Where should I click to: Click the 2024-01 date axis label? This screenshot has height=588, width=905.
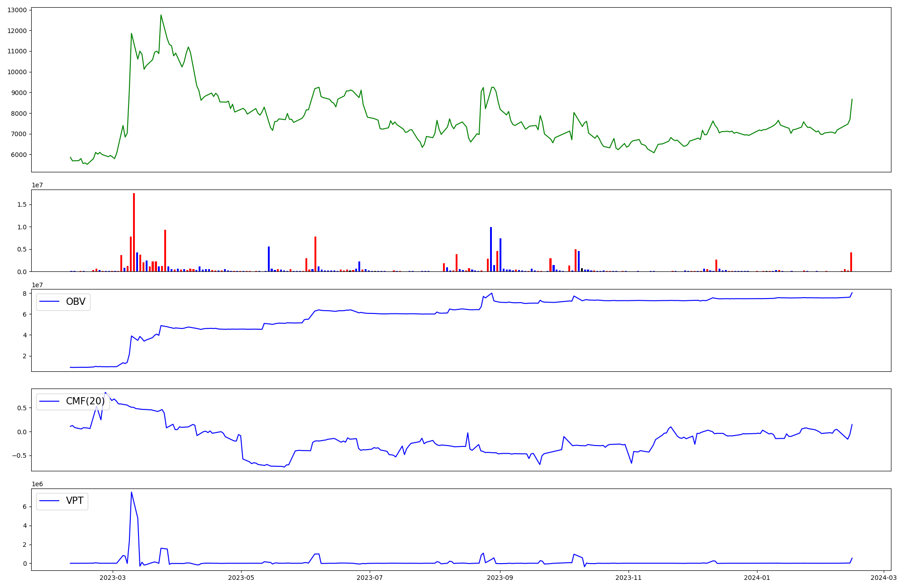tap(757, 578)
